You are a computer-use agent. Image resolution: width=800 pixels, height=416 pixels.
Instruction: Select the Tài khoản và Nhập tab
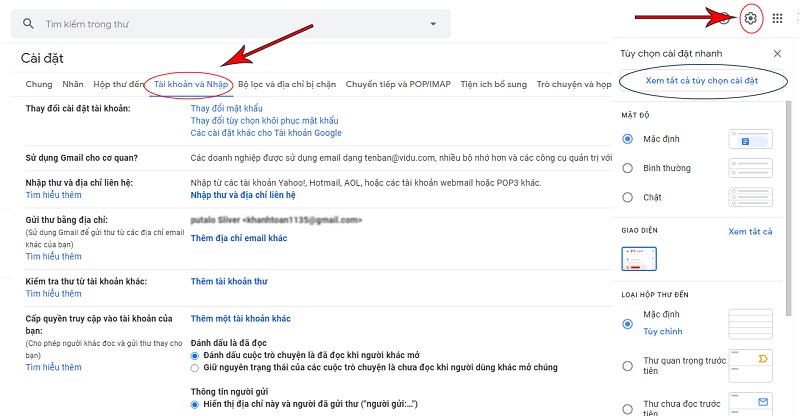tap(191, 84)
